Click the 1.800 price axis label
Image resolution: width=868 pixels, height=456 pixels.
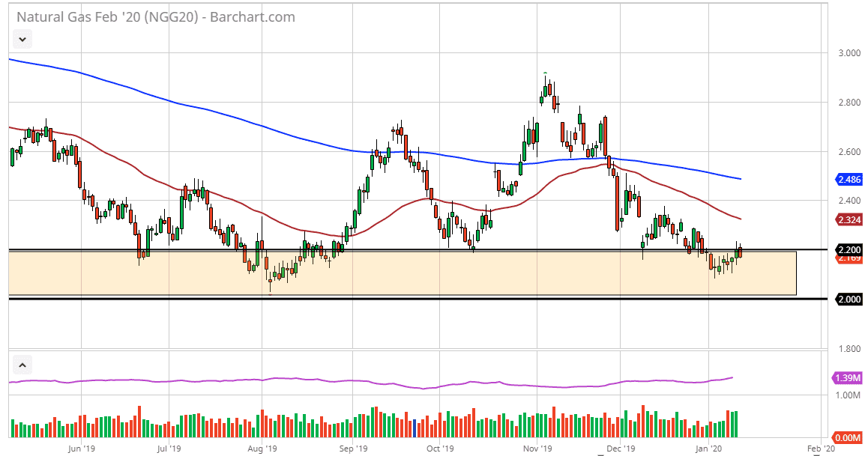pos(849,349)
